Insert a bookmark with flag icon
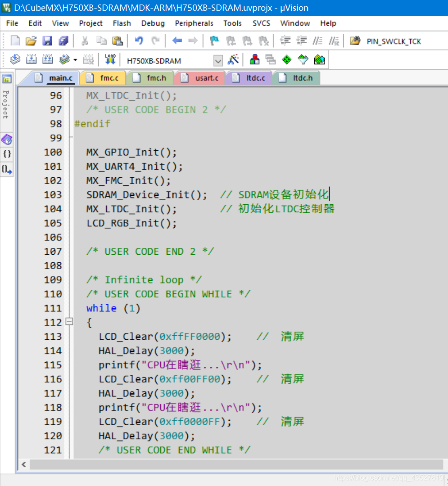The image size is (448, 486). click(214, 40)
